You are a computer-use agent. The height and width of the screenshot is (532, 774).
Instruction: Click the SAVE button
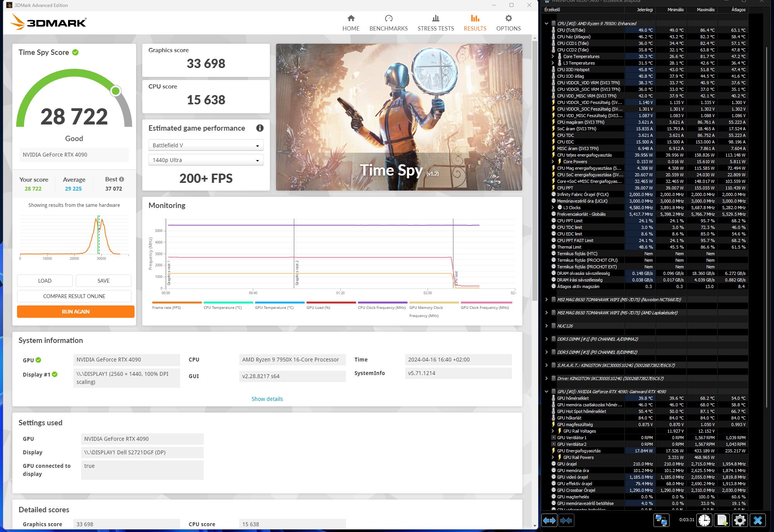pyautogui.click(x=104, y=281)
